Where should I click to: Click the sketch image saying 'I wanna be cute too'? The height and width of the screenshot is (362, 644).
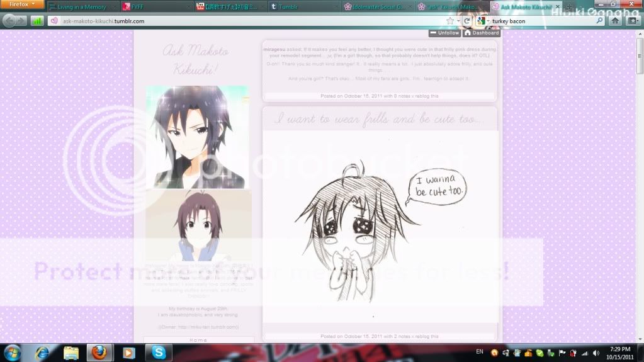[x=380, y=227]
